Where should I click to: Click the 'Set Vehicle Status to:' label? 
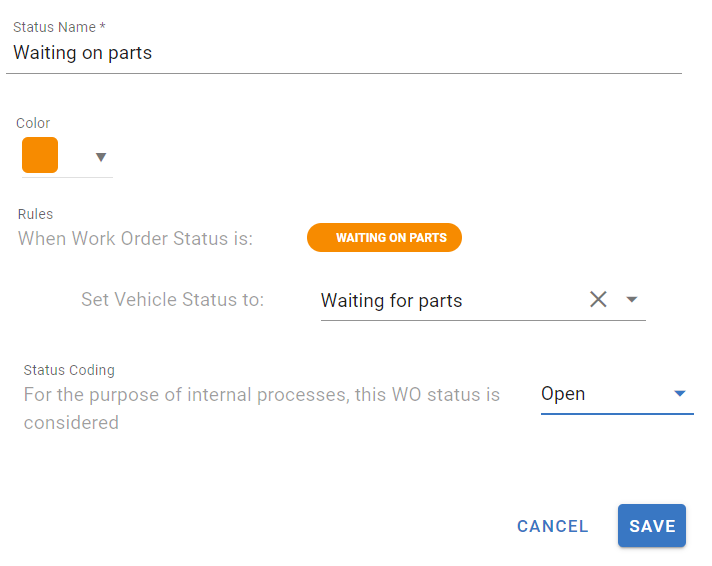click(172, 300)
